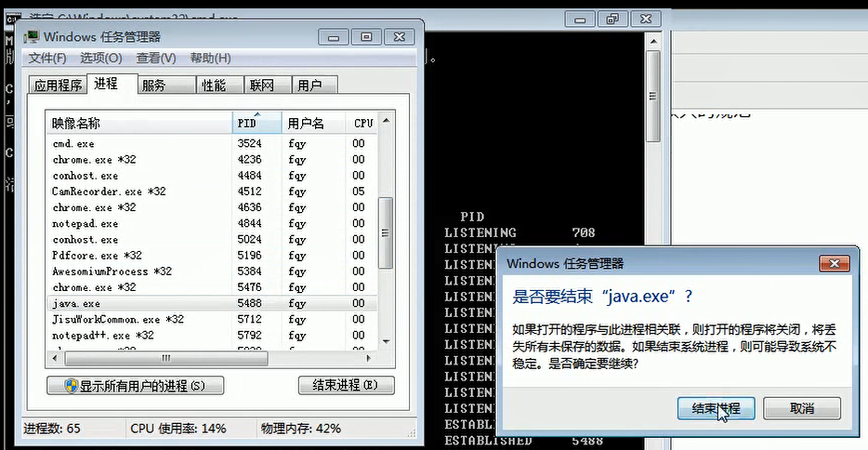Screen dimensions: 868x450
Task: Select the Pdfcore.exe *32 process
Action: [x=212, y=256]
